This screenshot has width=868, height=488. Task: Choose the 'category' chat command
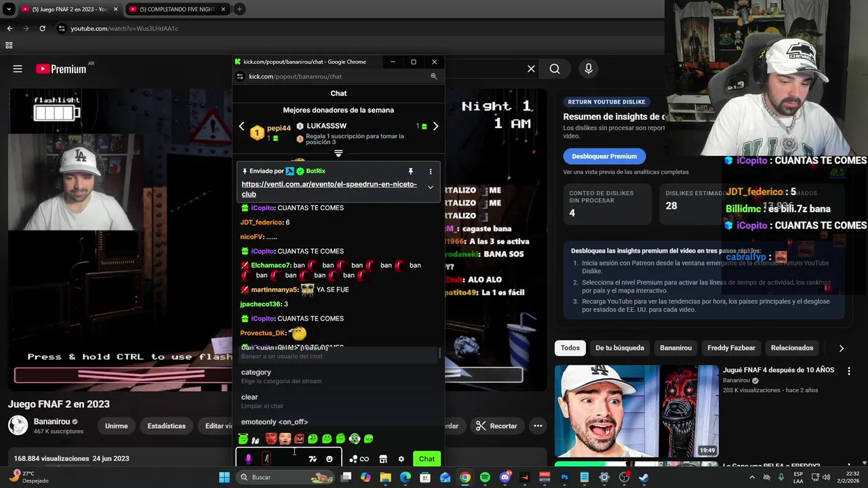coord(337,376)
